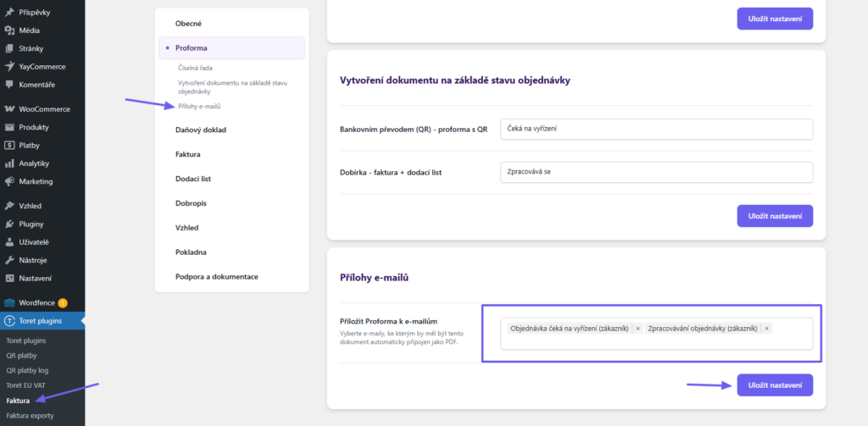Click the Wordfence shield icon
868x426 pixels.
tap(8, 302)
